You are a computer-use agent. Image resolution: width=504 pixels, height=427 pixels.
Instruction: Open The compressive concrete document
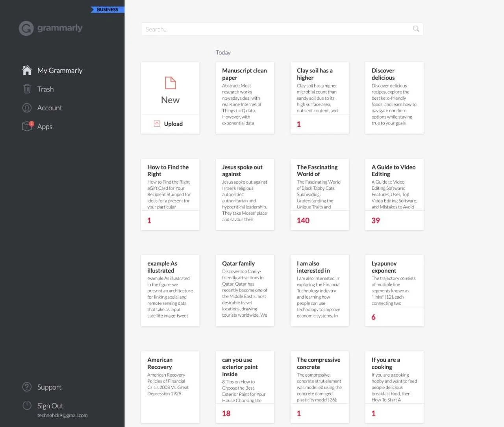[x=320, y=387]
